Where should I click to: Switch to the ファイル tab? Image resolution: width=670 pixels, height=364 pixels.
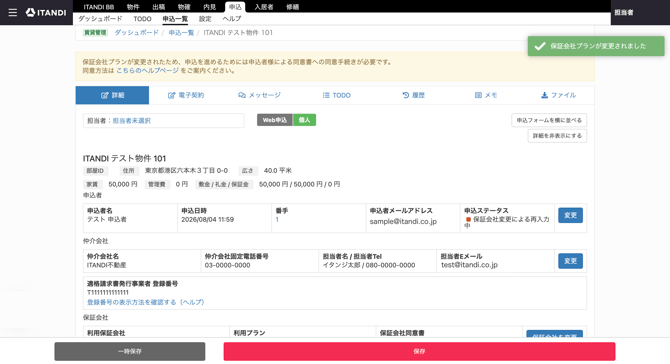pos(558,95)
